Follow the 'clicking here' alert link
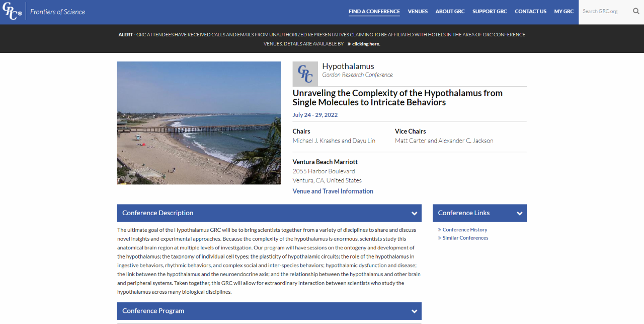 tap(366, 44)
